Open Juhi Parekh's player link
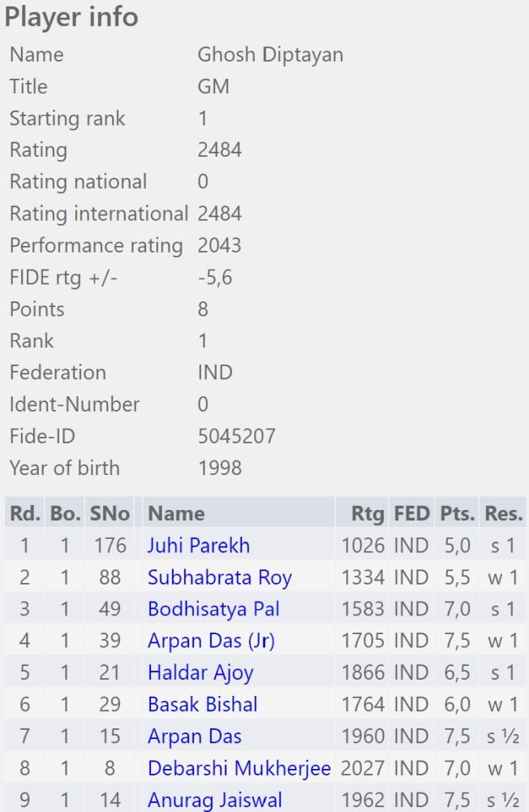Viewport: 529px width, 812px height. (198, 546)
